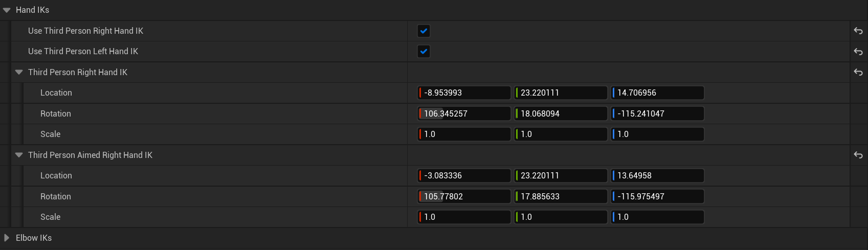868x250 pixels.
Task: Collapse Third Person Right Hand IK properties
Action: click(x=19, y=73)
